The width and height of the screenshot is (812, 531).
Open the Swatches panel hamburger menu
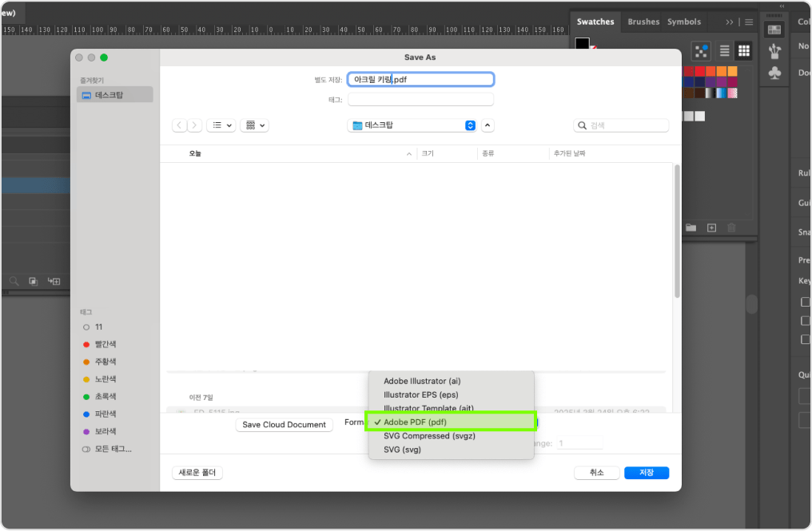point(749,22)
